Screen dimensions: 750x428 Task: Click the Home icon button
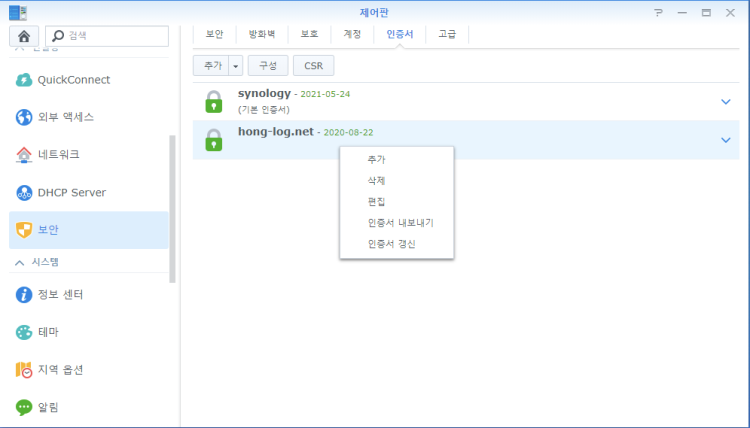point(24,36)
